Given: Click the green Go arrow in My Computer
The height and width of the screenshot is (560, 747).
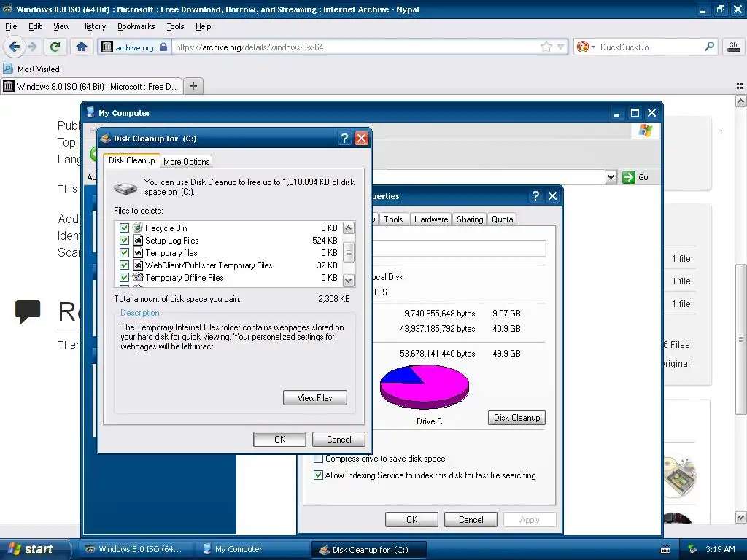Looking at the screenshot, I should pos(629,177).
